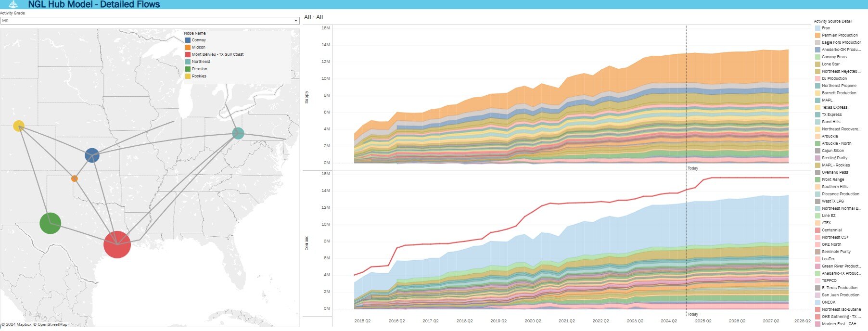Click the 'All : All' chart title
This screenshot has width=868, height=331.
pyautogui.click(x=313, y=17)
